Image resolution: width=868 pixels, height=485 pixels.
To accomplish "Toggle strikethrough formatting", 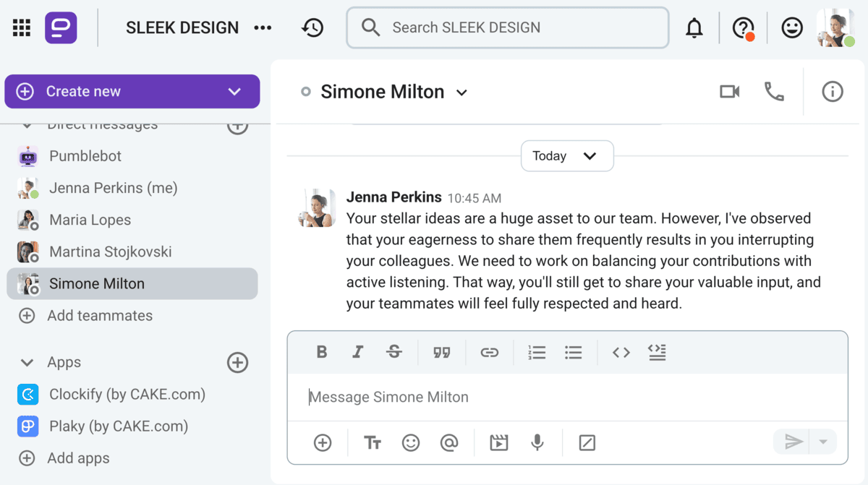I will point(394,353).
